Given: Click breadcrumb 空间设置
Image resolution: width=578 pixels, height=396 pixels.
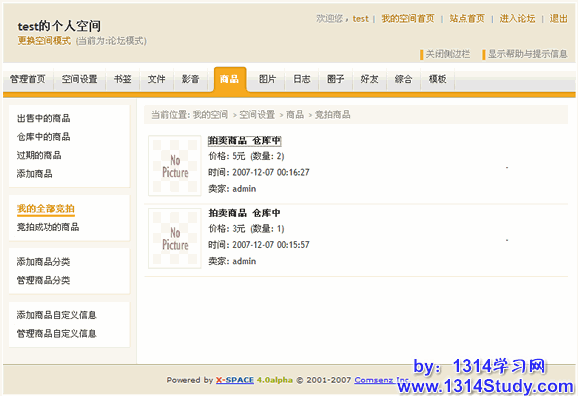Looking at the screenshot, I should click(257, 115).
